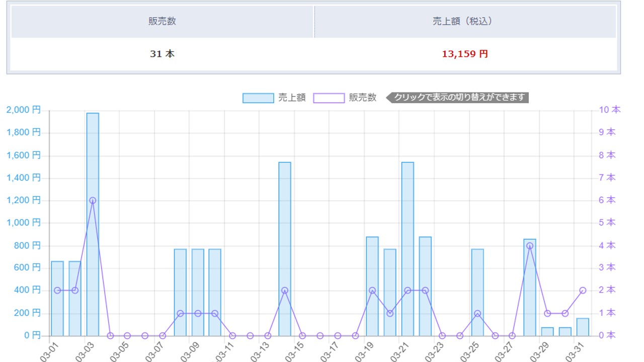The height and width of the screenshot is (362, 644).
Task: Click the sales bar for 03-25
Action: click(477, 293)
